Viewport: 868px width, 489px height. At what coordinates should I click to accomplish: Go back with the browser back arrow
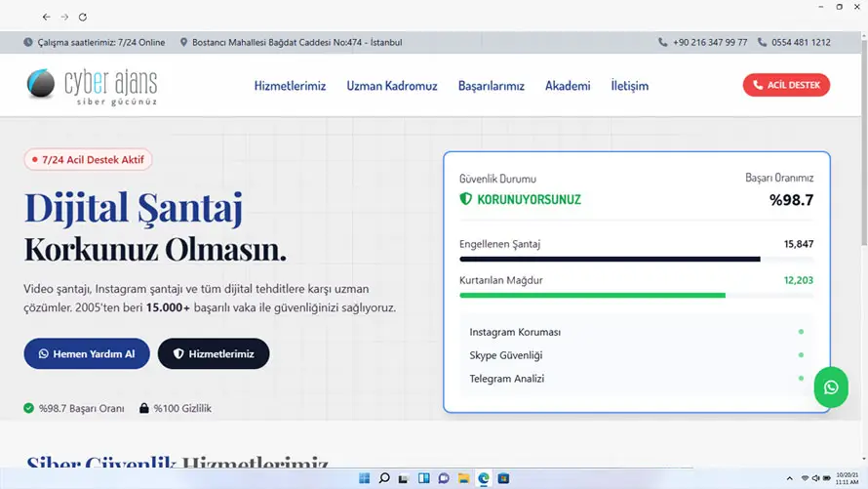47,18
